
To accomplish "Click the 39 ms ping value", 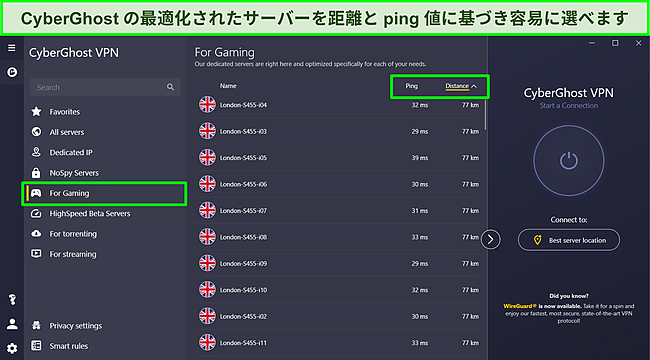I will [420, 158].
